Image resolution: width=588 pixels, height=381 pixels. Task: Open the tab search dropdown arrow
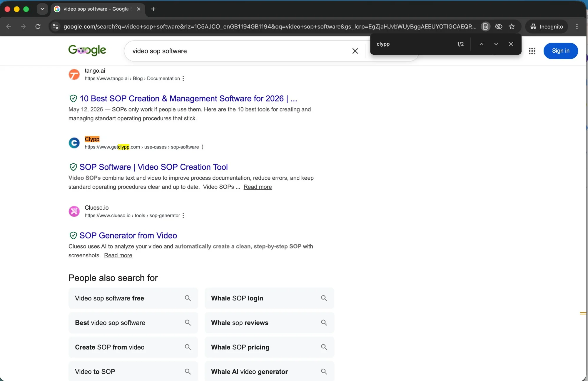tap(42, 9)
